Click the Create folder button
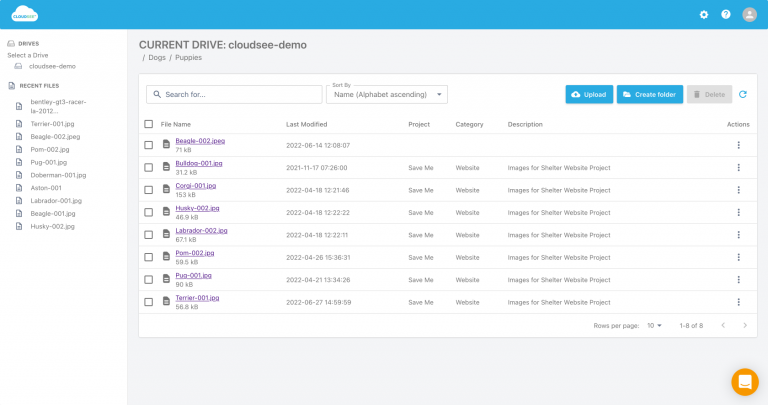 click(649, 94)
